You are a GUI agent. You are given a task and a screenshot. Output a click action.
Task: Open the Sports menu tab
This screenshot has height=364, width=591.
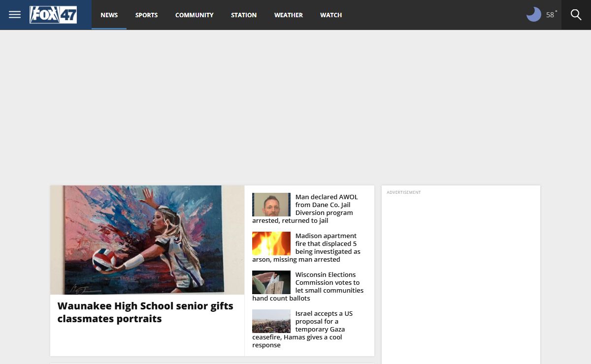pos(147,15)
